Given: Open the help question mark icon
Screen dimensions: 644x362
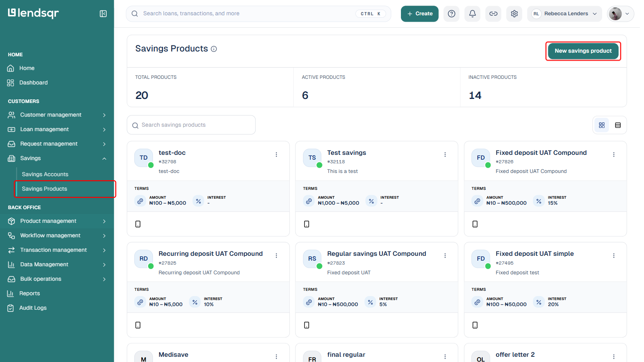Looking at the screenshot, I should tap(452, 14).
